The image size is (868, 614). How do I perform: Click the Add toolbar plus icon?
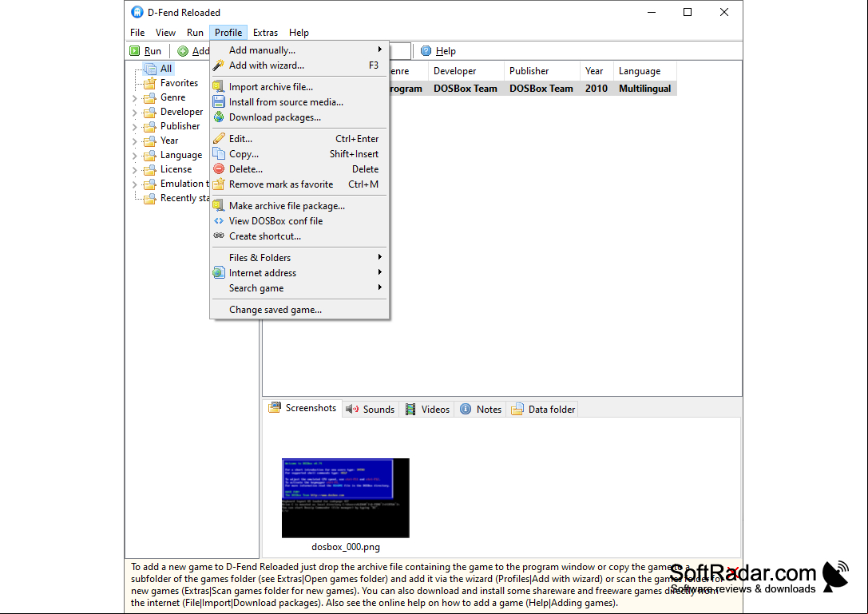tap(183, 51)
